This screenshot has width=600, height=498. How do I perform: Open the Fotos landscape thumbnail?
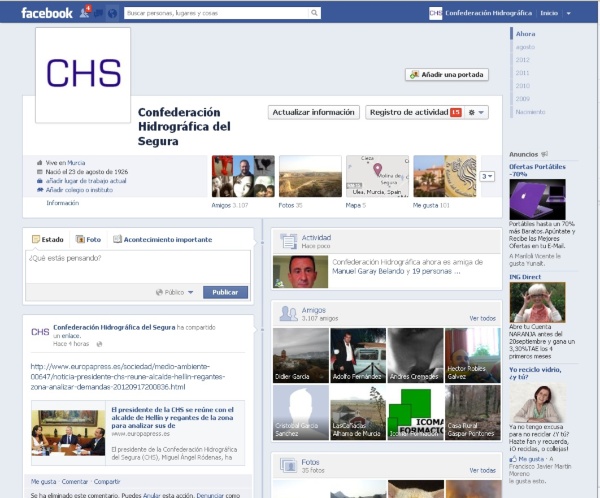(x=310, y=176)
